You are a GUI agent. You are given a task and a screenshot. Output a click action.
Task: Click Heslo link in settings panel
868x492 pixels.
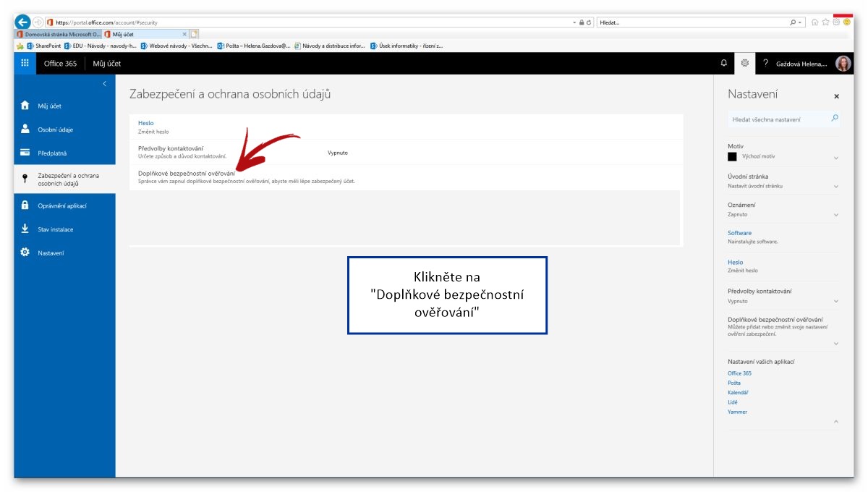pyautogui.click(x=735, y=262)
